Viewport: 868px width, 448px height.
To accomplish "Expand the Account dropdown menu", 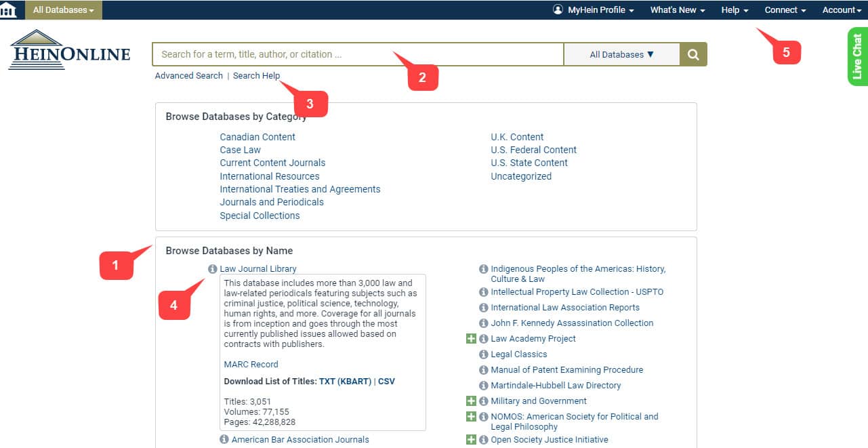I will pyautogui.click(x=840, y=9).
